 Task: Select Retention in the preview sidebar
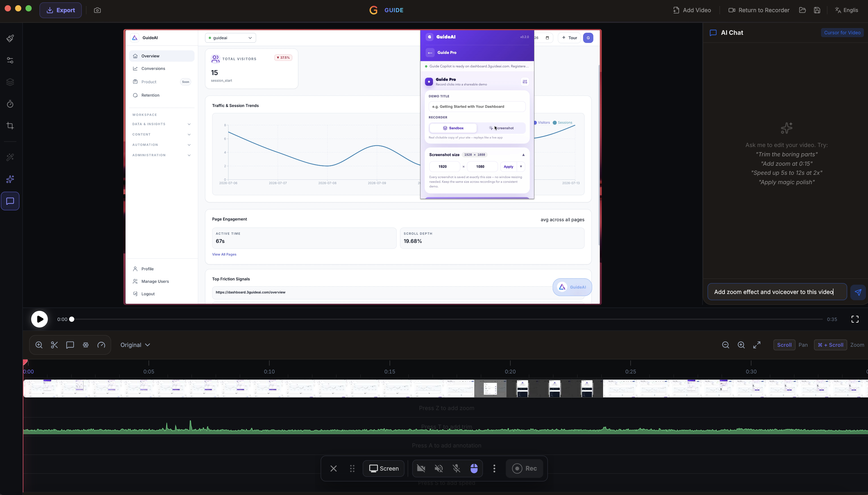[x=162, y=95]
